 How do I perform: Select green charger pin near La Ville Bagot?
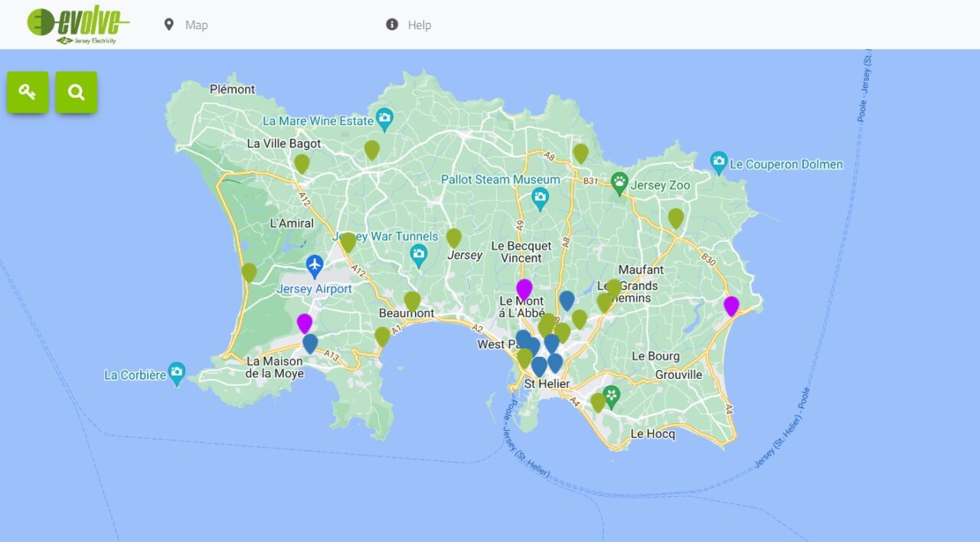point(302,163)
